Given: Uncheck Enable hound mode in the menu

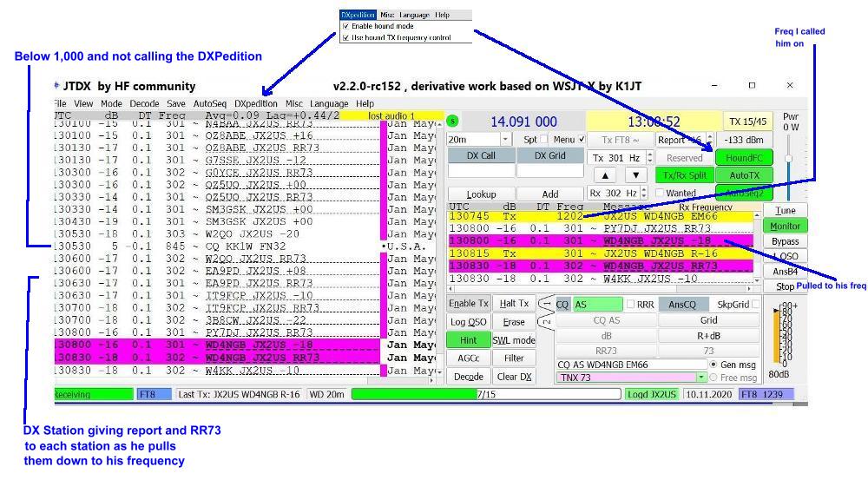Looking at the screenshot, I should click(346, 26).
